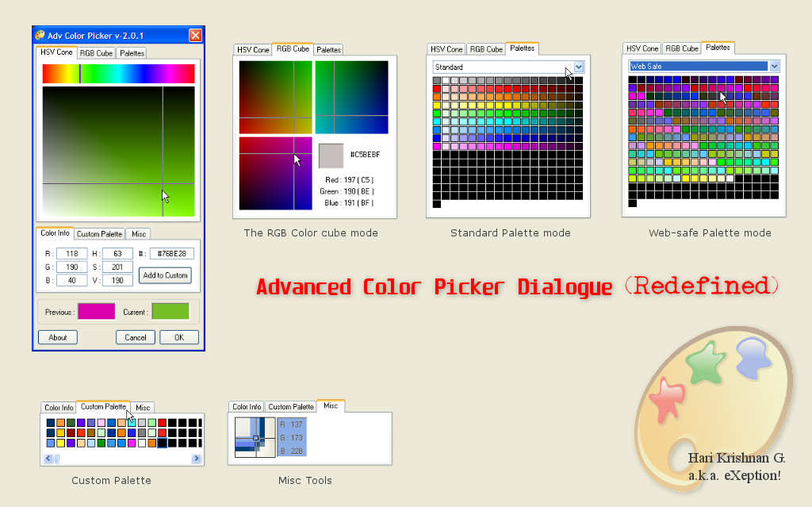812x507 pixels.
Task: Click the Add to Custom button
Action: click(x=165, y=275)
